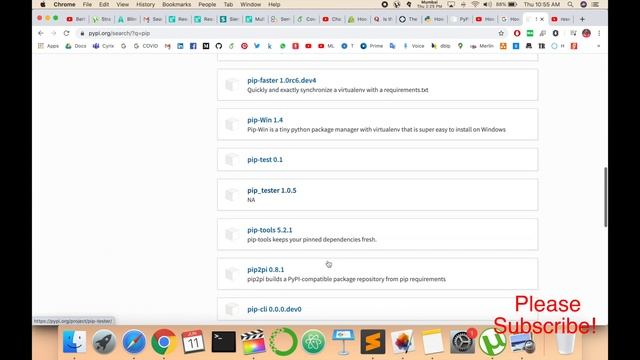Open the Facebook bookmark icon

click(x=193, y=46)
